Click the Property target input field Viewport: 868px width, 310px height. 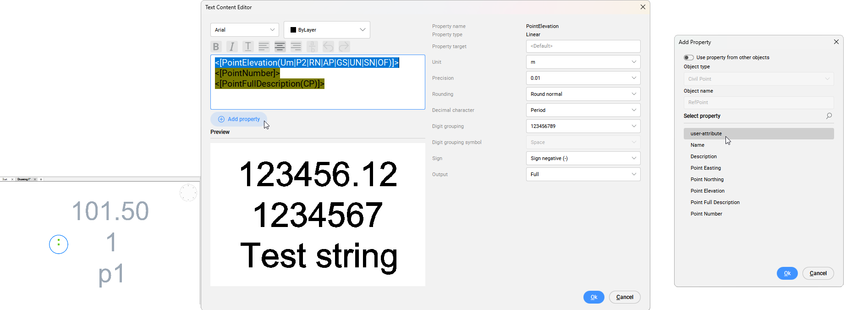583,46
